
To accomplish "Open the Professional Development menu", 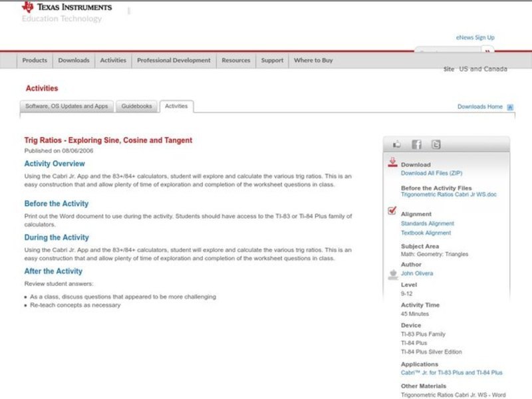I will coord(174,61).
